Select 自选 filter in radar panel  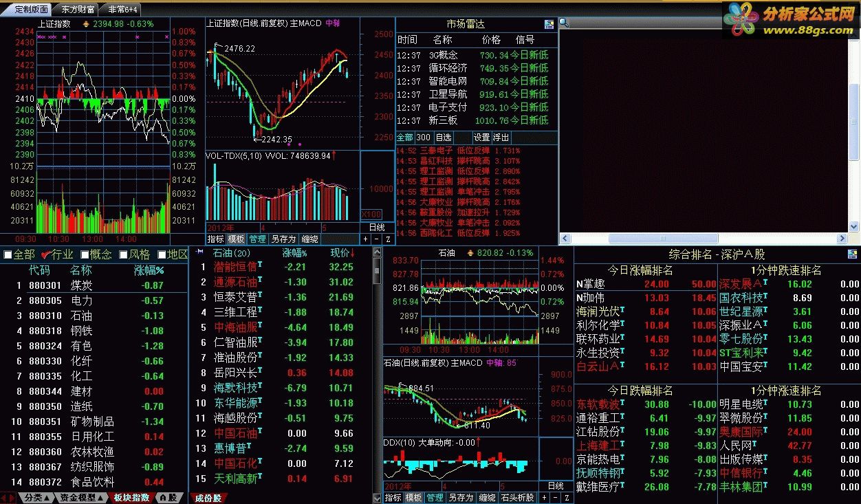point(444,138)
